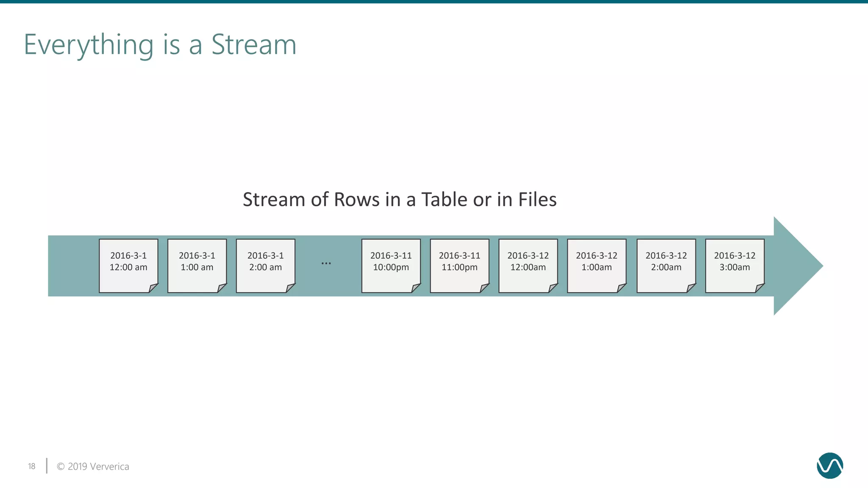Click the Everything is a Stream title
Viewport: 868px width, 488px height.
[x=160, y=44]
